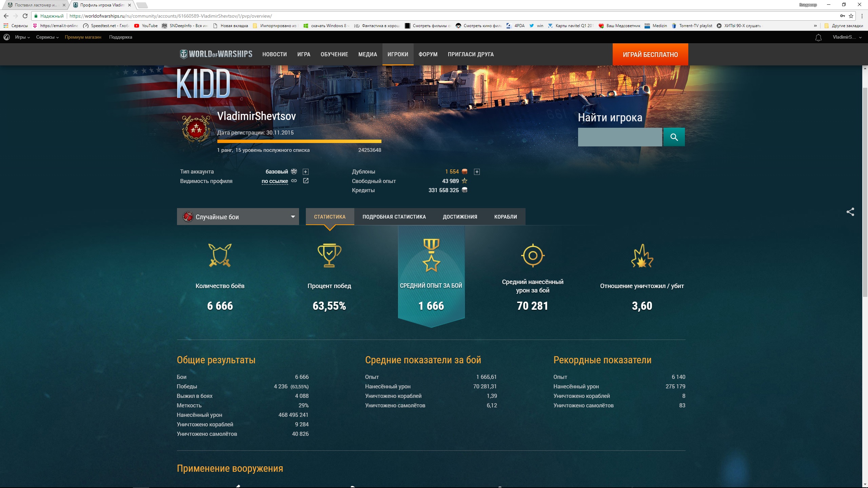Reload the page with refresh icon
Viewport: 868px width, 488px height.
(25, 16)
